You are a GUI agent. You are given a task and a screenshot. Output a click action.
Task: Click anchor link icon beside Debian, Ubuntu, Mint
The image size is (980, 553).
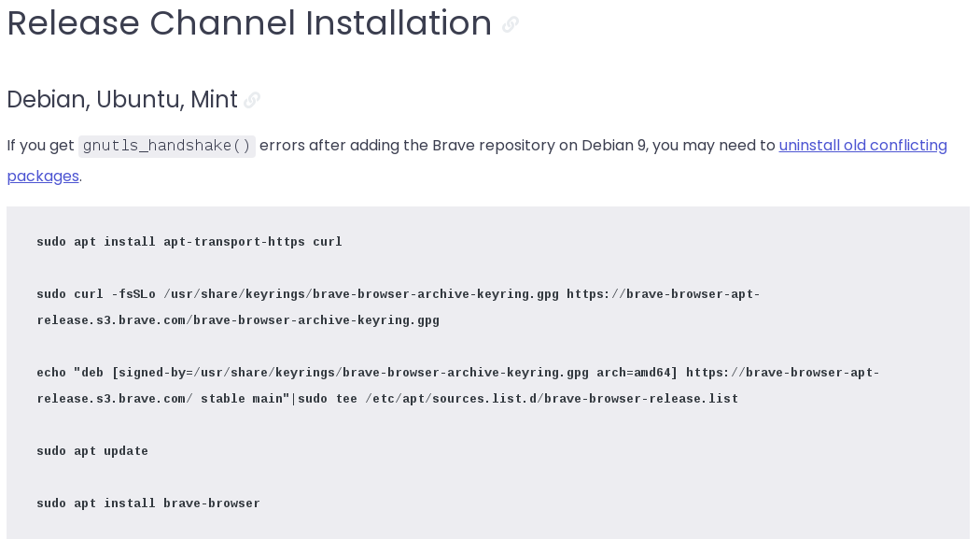[x=252, y=100]
